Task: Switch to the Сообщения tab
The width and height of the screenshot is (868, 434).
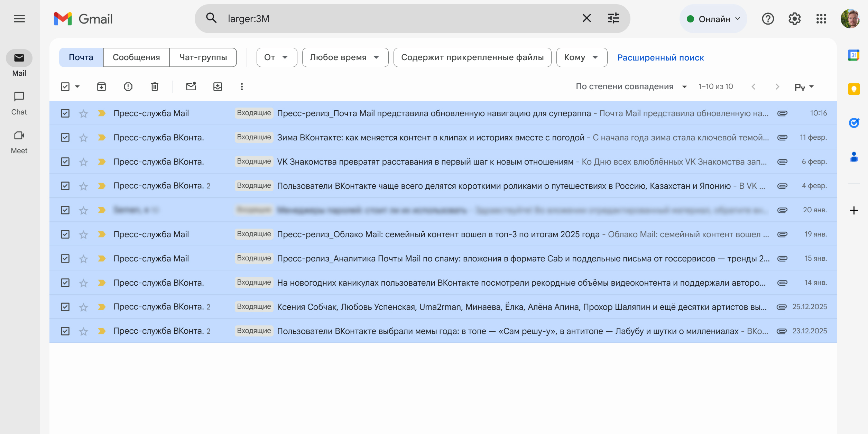Action: pyautogui.click(x=136, y=57)
